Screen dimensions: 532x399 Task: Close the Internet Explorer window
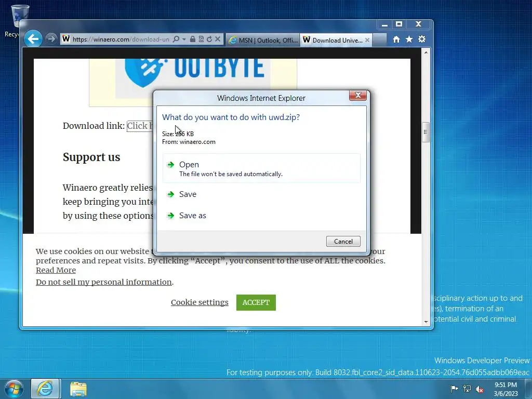pyautogui.click(x=418, y=24)
